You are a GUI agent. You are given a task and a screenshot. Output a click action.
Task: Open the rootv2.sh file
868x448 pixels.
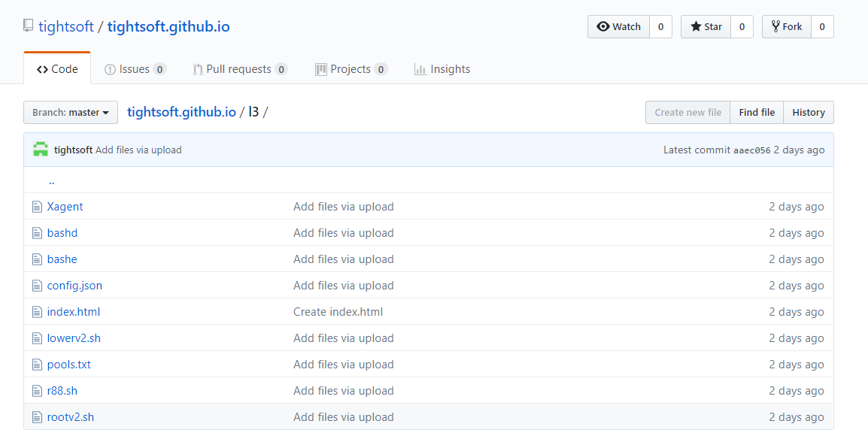pos(70,418)
